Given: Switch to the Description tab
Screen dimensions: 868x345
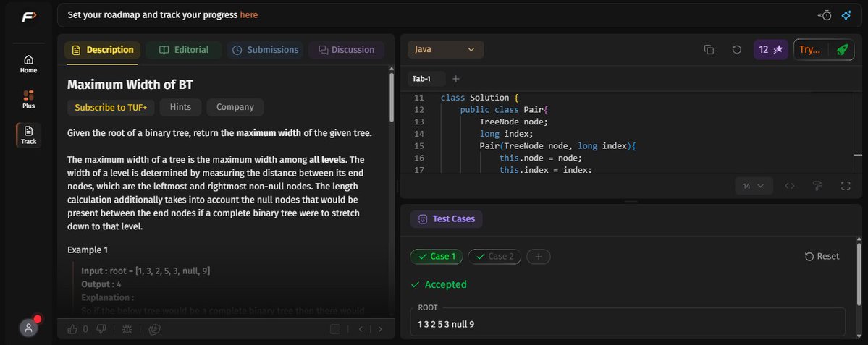Looking at the screenshot, I should click(102, 50).
